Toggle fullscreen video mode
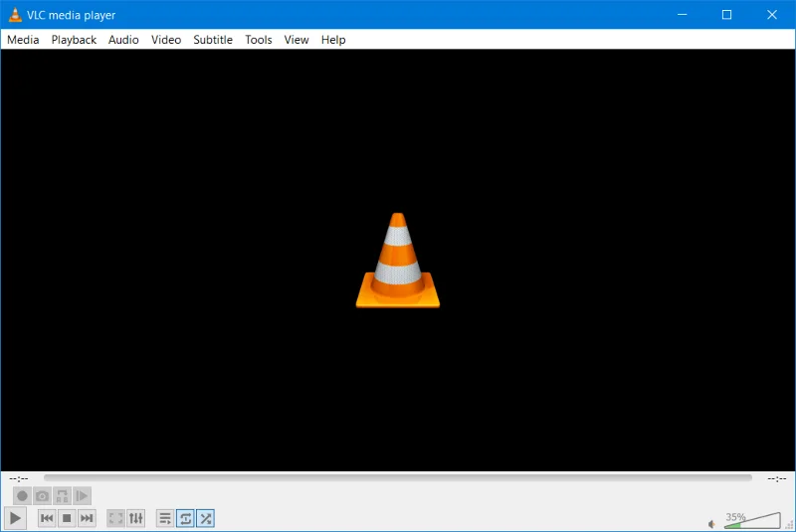This screenshot has width=796, height=532. click(115, 518)
